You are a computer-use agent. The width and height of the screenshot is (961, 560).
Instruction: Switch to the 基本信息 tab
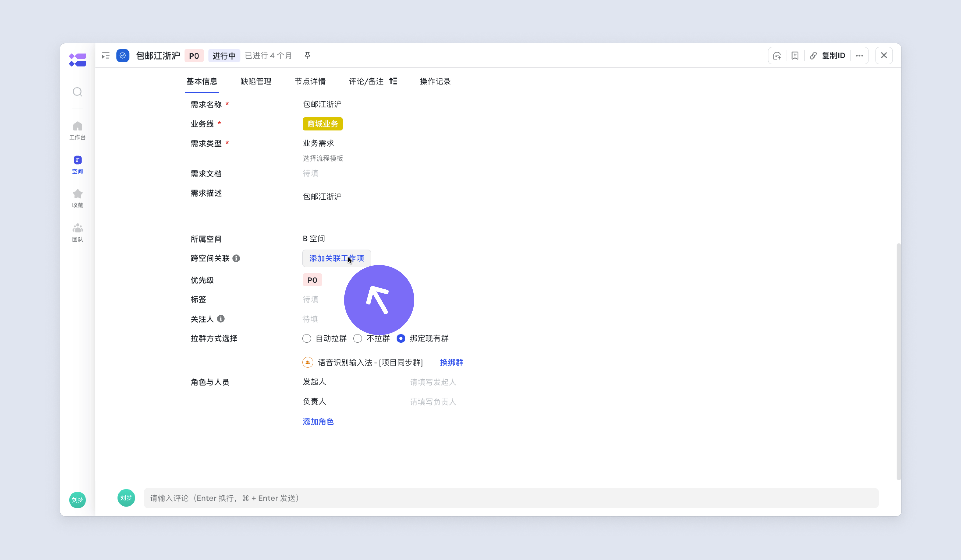(202, 81)
